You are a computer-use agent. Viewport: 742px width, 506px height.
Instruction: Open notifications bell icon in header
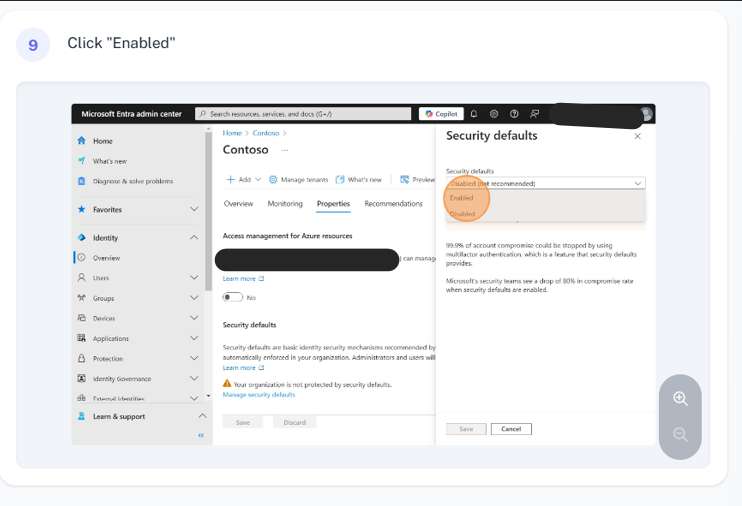click(x=474, y=114)
